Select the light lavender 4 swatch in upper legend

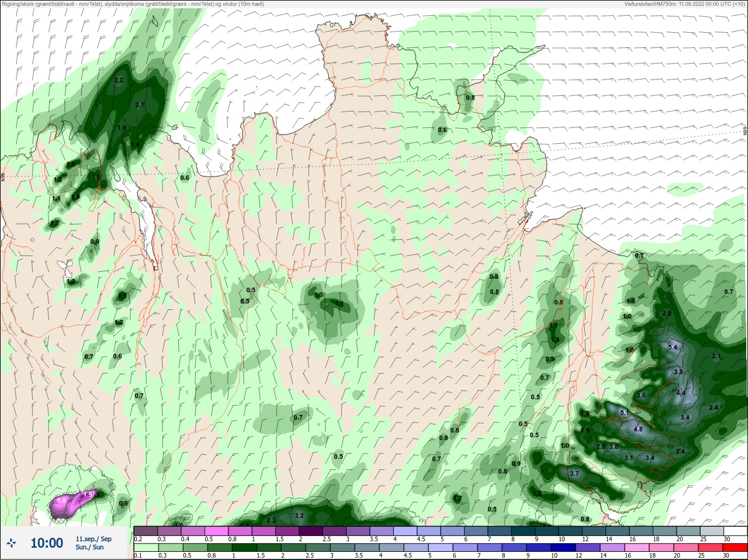click(406, 530)
